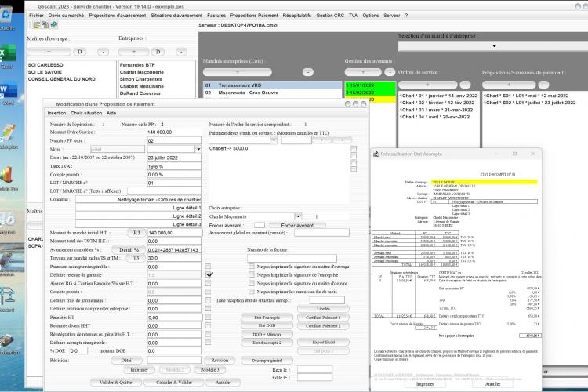This screenshot has width=588, height=392.
Task: Select lot 02 Maçonnerie - Gros Oeuvre
Action: pyautogui.click(x=272, y=93)
